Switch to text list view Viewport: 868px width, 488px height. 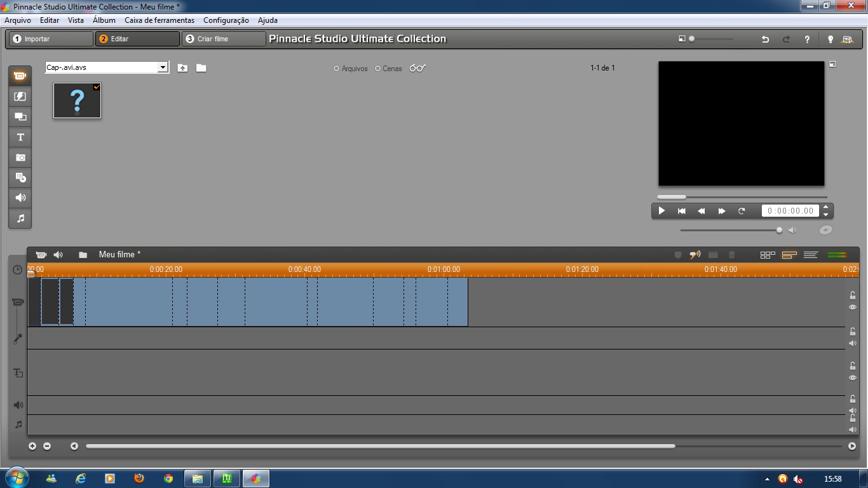(810, 255)
